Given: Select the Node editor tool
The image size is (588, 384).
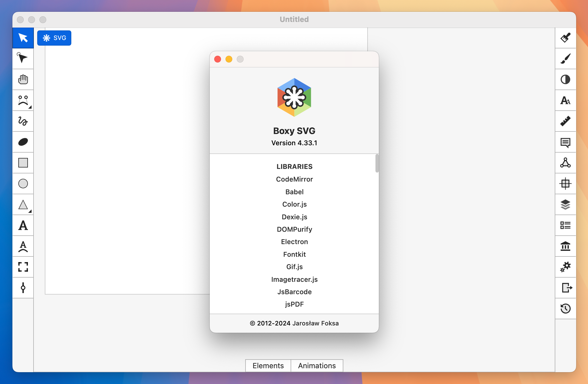Looking at the screenshot, I should [x=23, y=58].
